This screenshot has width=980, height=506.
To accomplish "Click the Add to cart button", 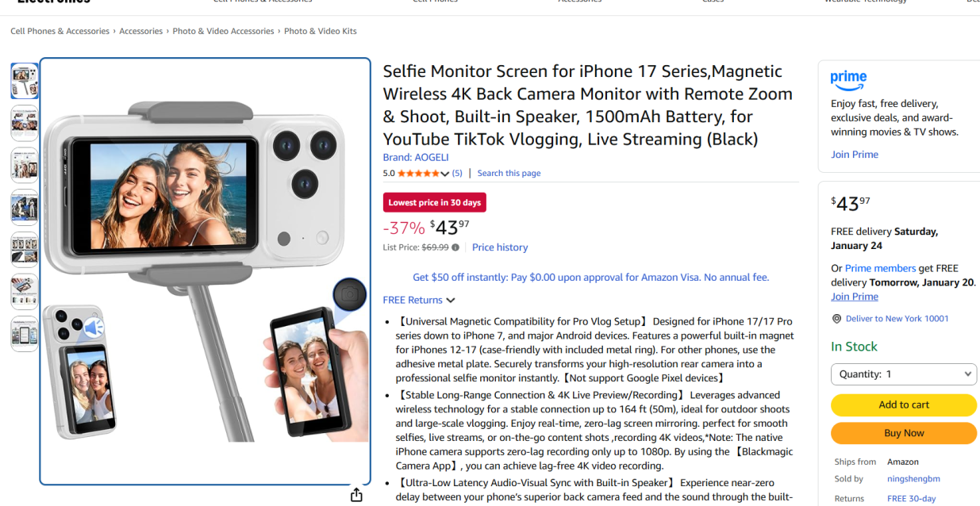I will click(904, 404).
